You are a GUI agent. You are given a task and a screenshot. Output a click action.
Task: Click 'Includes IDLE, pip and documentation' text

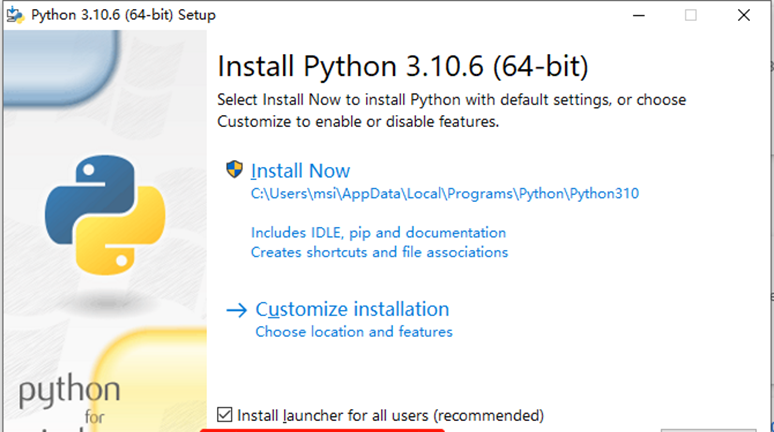(378, 233)
